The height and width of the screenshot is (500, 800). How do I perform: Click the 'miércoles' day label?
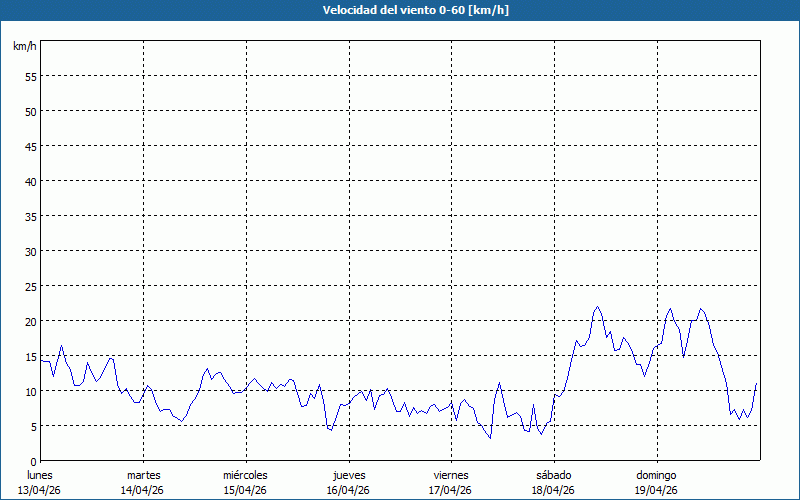(x=245, y=475)
